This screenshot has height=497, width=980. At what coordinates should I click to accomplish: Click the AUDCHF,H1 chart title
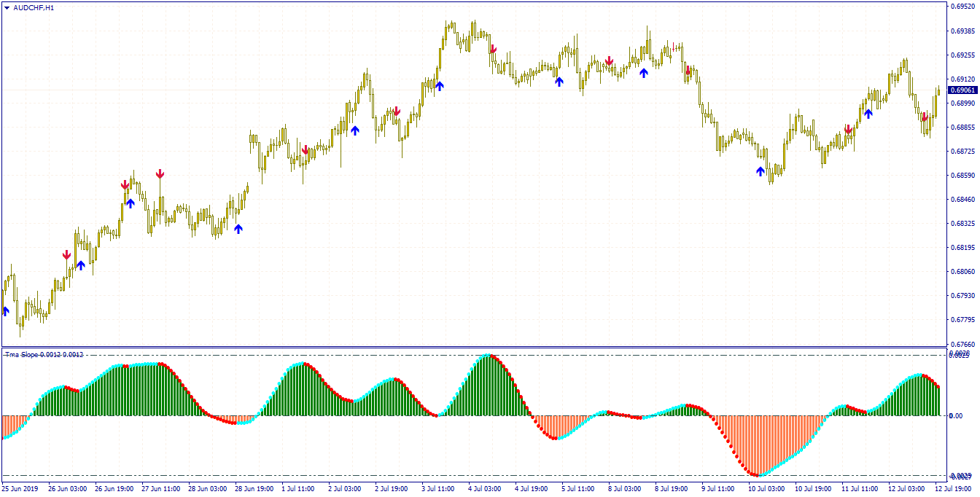pos(34,7)
